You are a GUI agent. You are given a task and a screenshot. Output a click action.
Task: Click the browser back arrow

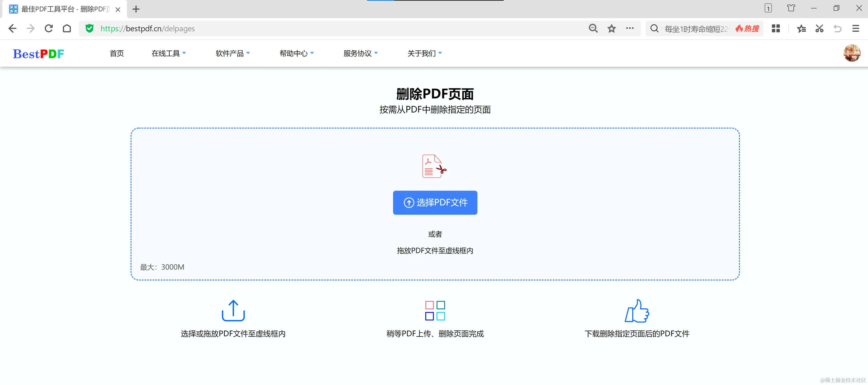click(x=12, y=29)
